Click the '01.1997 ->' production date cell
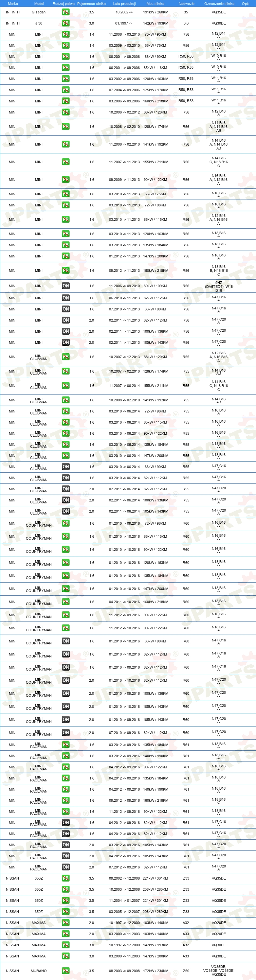Viewport: 256px width, 980px height. point(124,23)
